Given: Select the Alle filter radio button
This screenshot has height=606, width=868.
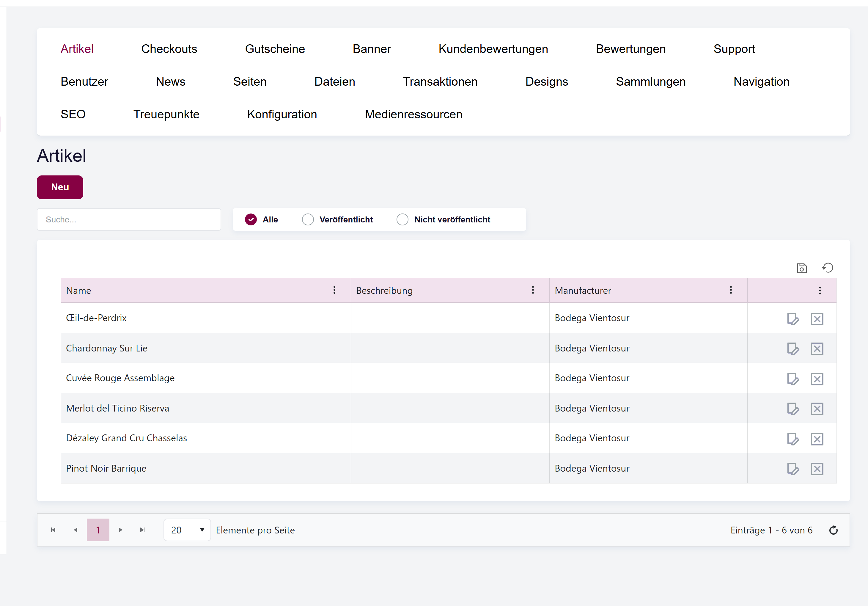Looking at the screenshot, I should 251,219.
